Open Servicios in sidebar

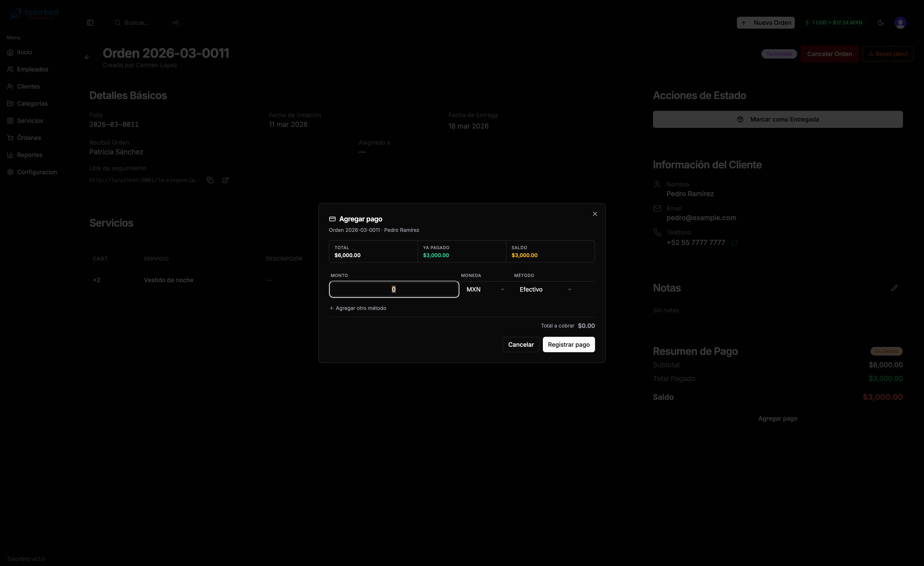pos(30,121)
